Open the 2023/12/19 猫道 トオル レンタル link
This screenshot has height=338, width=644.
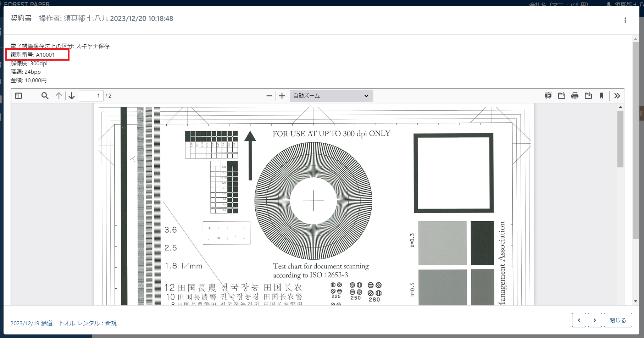coord(63,323)
